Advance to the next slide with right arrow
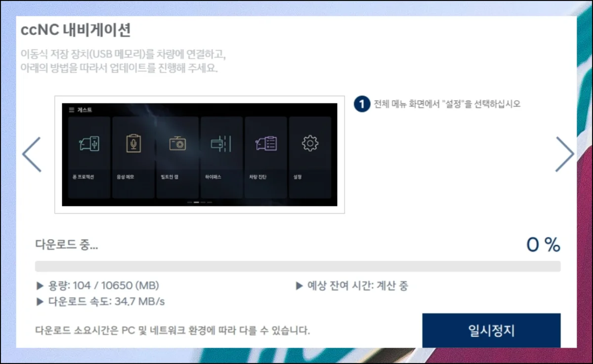 pos(564,155)
